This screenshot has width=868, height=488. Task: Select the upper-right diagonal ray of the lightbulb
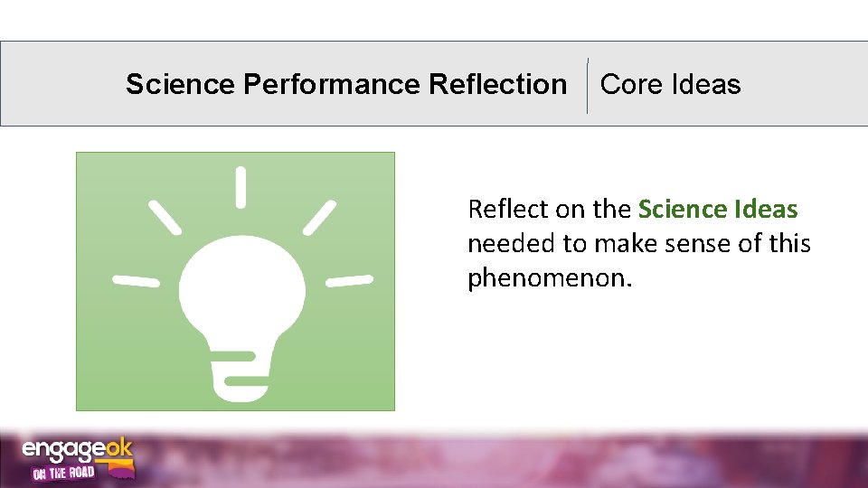pyautogui.click(x=319, y=217)
